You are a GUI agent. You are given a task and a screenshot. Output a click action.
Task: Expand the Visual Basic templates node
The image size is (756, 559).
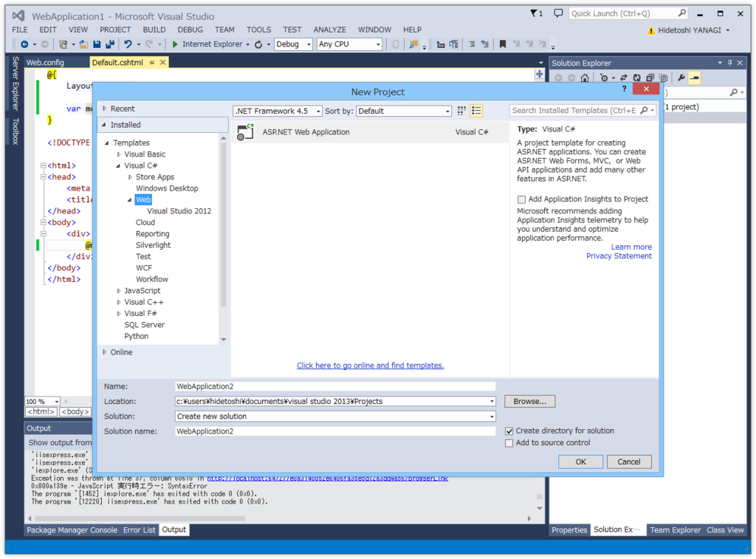tap(119, 154)
